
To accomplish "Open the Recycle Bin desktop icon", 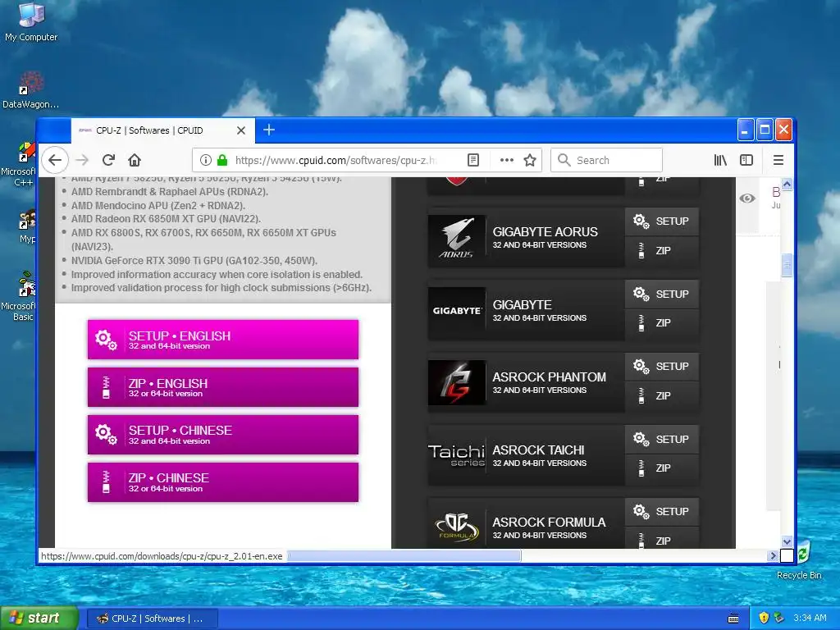I will (x=799, y=559).
